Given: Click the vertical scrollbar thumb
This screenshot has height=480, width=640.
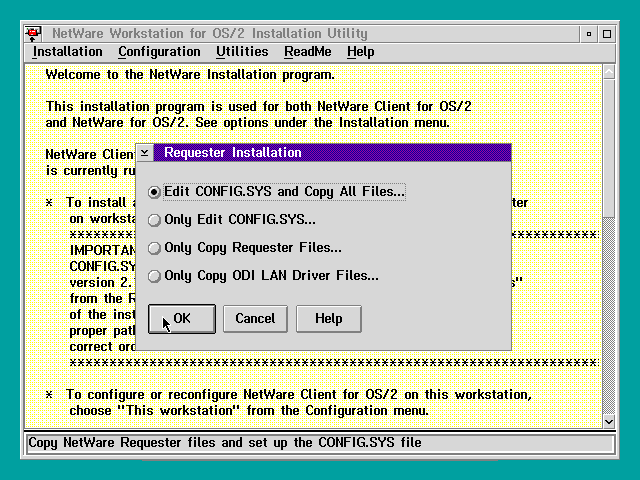Looking at the screenshot, I should pos(609,149).
